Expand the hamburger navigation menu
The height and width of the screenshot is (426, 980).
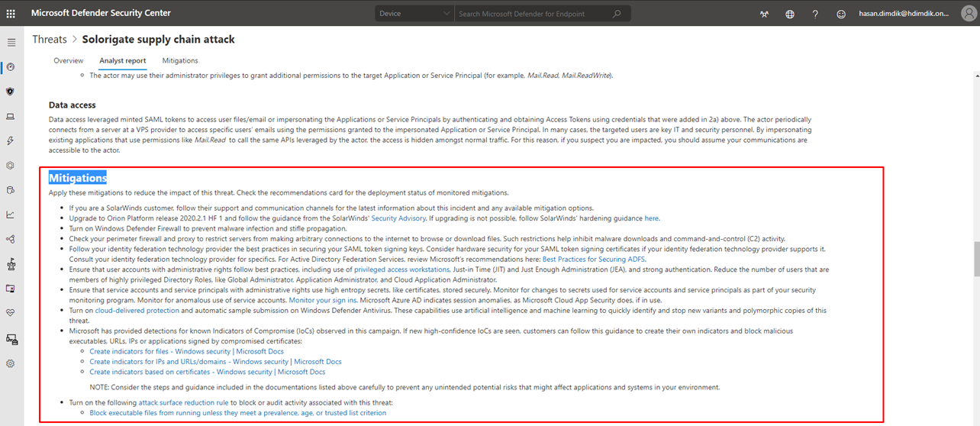click(11, 43)
